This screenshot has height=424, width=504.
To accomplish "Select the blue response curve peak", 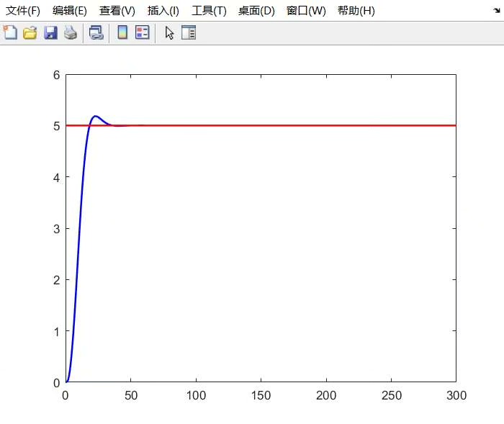I will point(95,116).
